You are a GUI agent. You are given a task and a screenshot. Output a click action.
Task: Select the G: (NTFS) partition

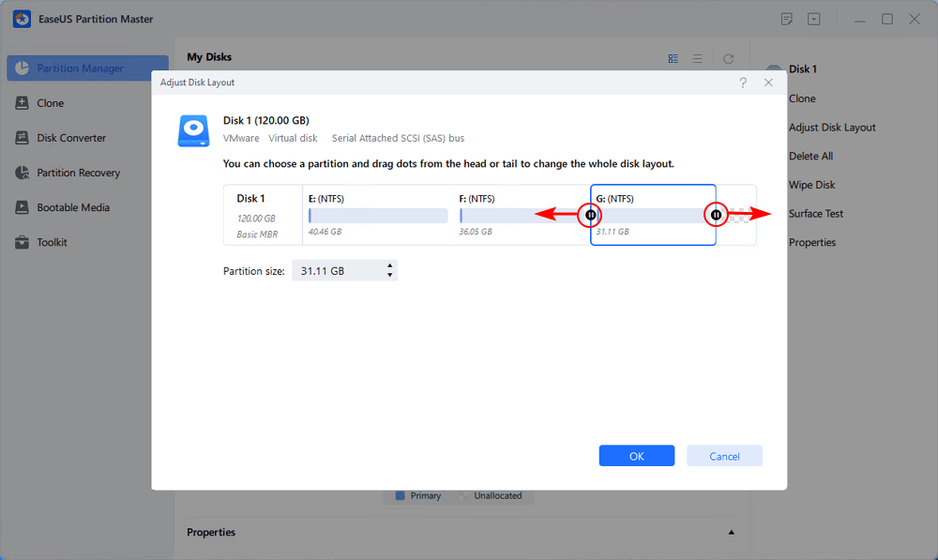tap(653, 215)
